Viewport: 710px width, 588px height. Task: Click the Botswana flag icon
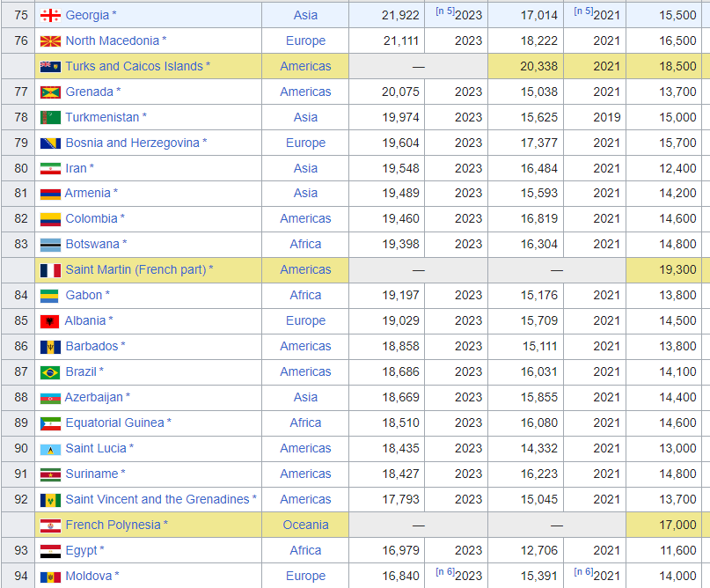[x=50, y=244]
